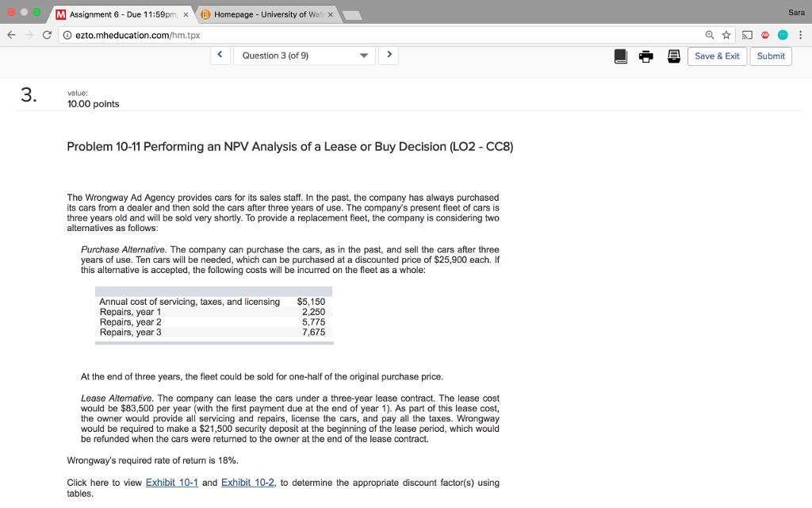Click the Sara profile button
The width and height of the screenshot is (812, 508).
pyautogui.click(x=796, y=13)
